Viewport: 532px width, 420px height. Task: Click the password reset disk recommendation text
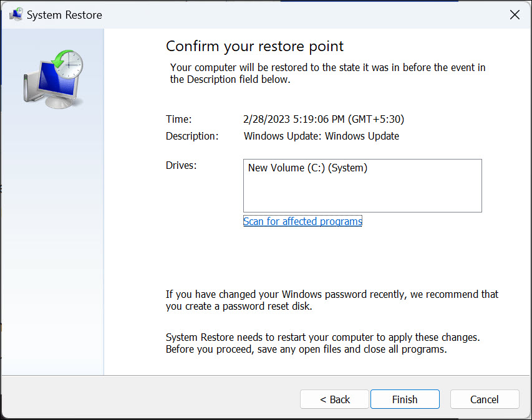tap(332, 300)
